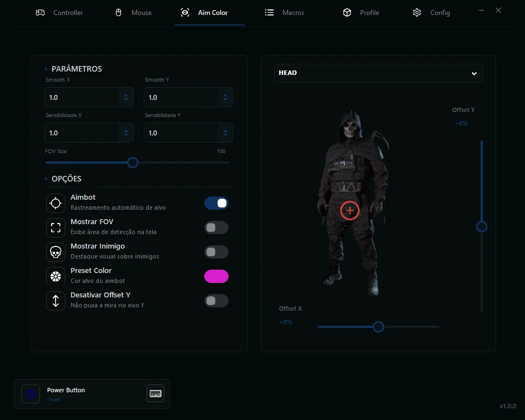Increase Sensibilidade X with up arrow

126,130
